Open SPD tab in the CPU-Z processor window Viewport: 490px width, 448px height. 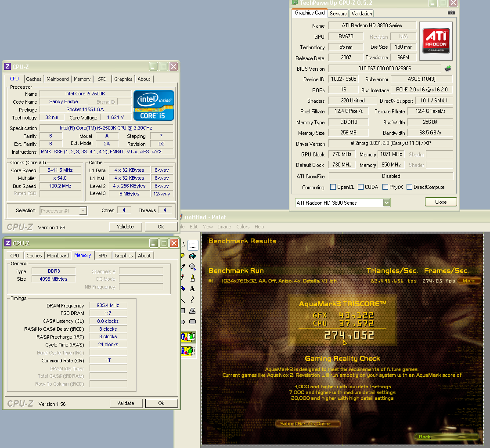point(102,79)
